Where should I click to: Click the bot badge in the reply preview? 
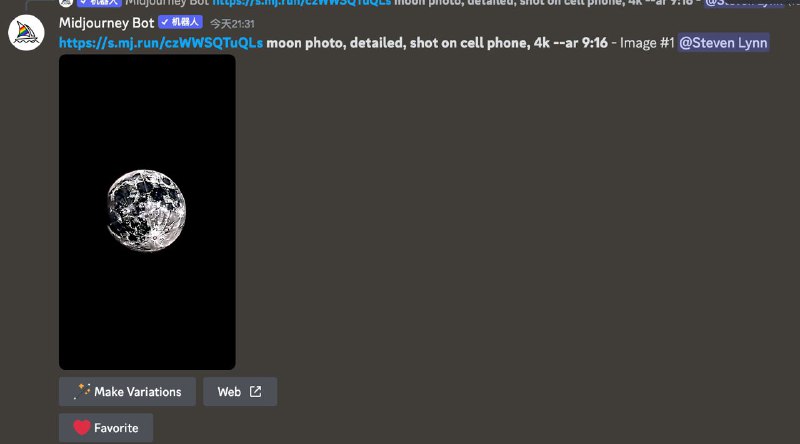(x=99, y=3)
